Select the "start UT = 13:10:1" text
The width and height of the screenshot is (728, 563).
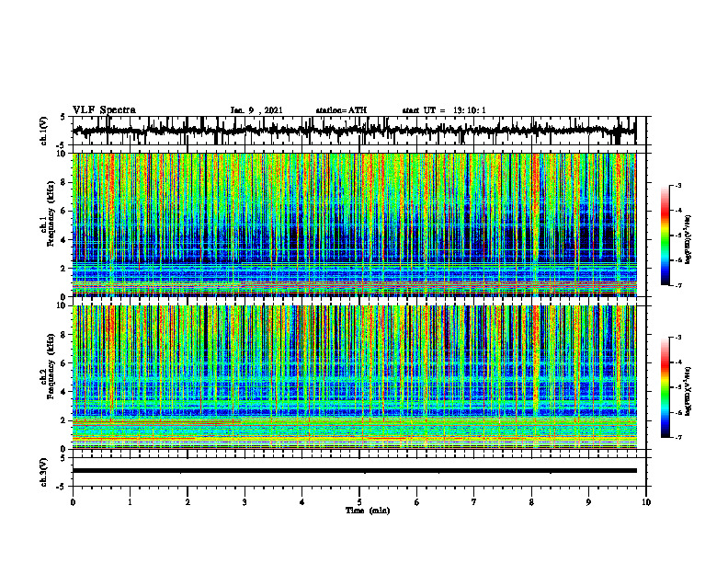pos(444,110)
